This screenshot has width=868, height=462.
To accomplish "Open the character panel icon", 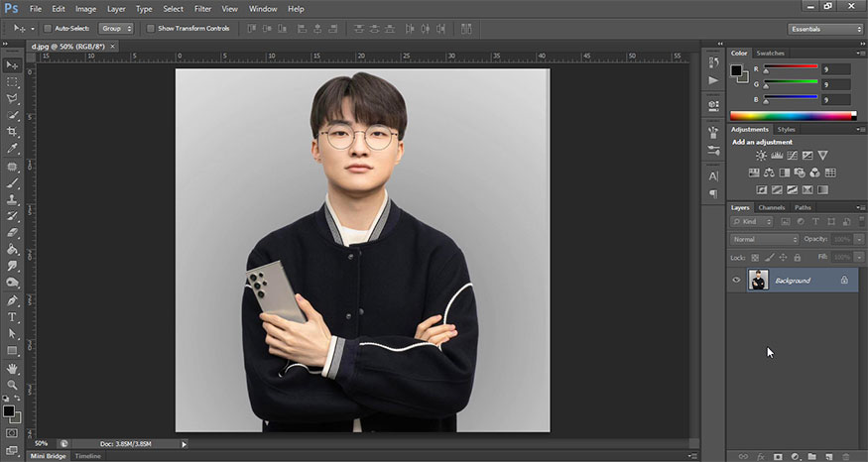I will 713,176.
